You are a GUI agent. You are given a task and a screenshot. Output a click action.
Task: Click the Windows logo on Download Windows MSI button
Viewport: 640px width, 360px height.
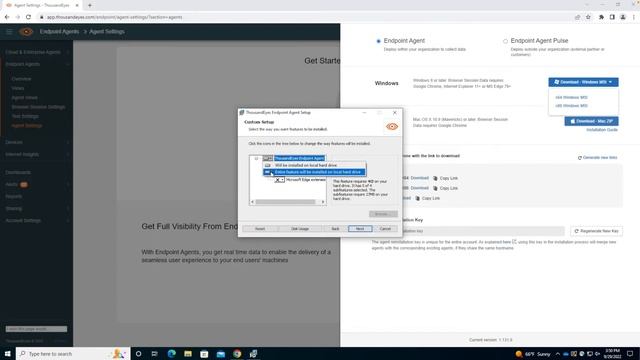556,82
